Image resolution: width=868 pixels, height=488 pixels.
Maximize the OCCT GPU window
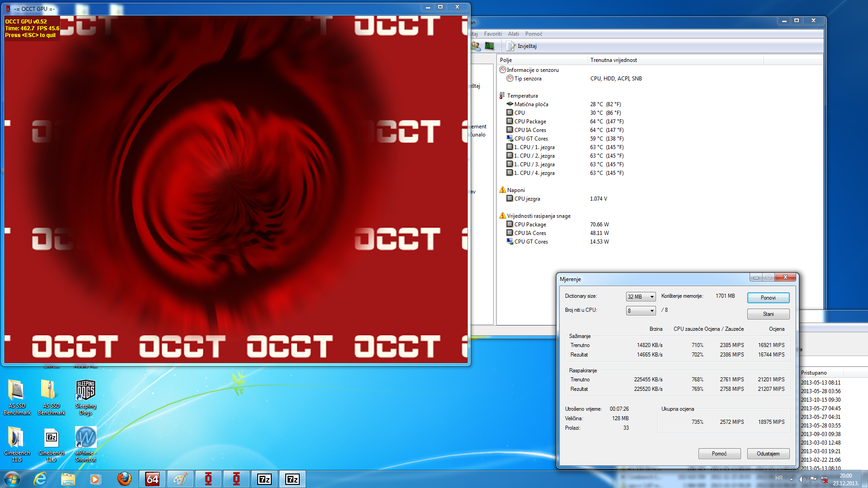click(x=440, y=7)
